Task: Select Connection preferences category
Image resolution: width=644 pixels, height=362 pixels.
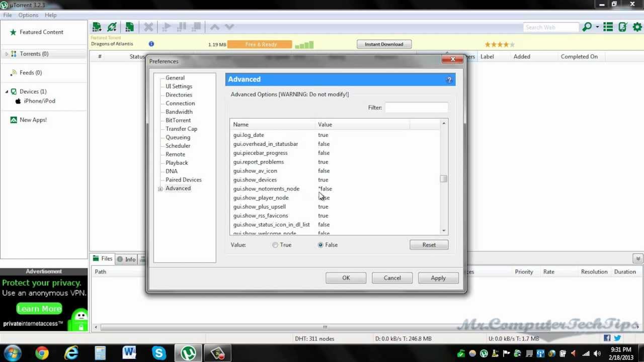Action: pyautogui.click(x=180, y=104)
